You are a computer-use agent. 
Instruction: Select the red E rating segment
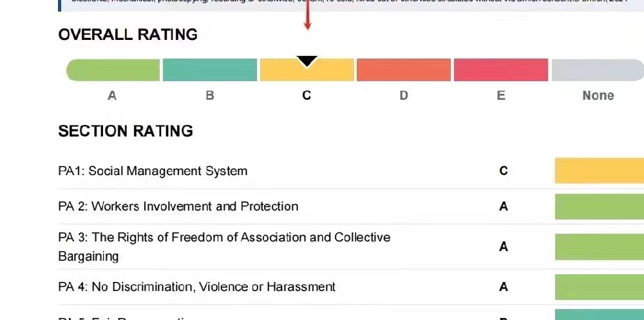pyautogui.click(x=500, y=70)
